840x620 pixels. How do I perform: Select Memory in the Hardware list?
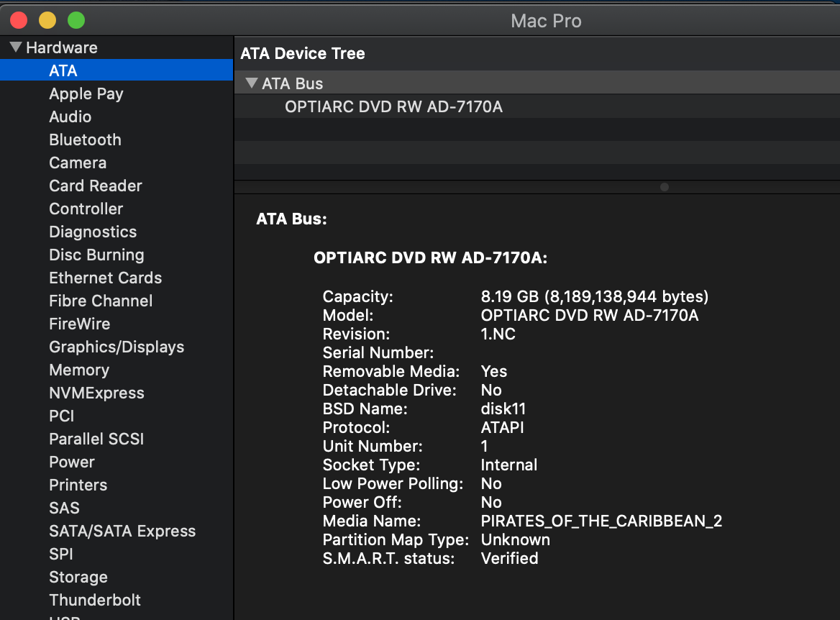pyautogui.click(x=78, y=370)
